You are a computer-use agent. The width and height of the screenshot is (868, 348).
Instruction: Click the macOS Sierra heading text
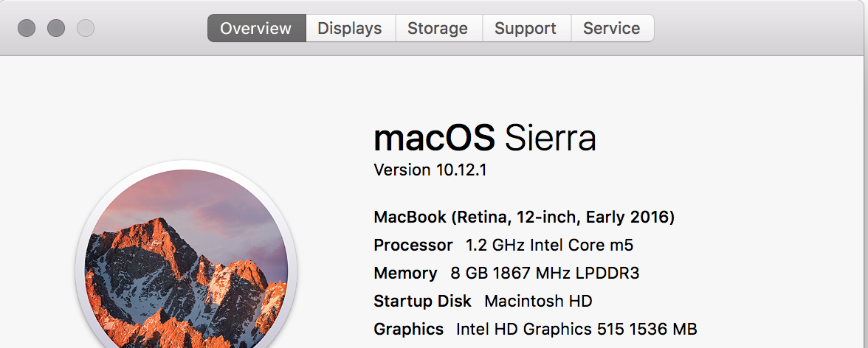click(x=485, y=138)
